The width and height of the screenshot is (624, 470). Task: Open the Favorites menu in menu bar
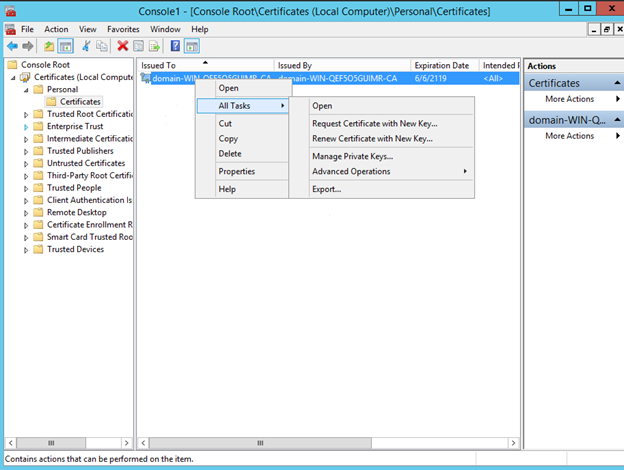pos(123,30)
